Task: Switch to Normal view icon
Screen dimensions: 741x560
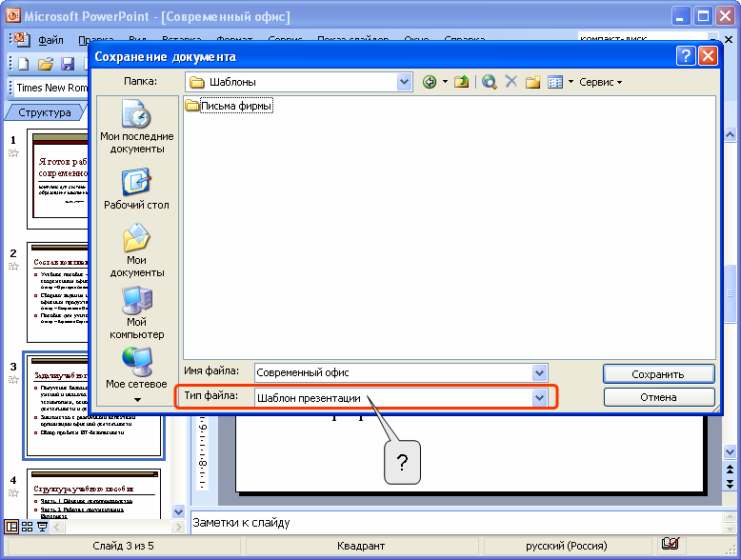Action: point(11,527)
